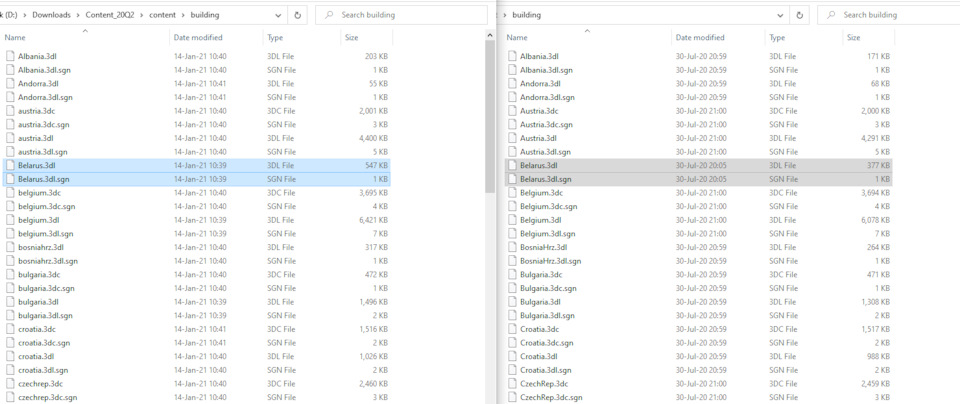Expand chevron after Content_20Q2 in left path
Screen dimensions: 960x404
click(141, 15)
